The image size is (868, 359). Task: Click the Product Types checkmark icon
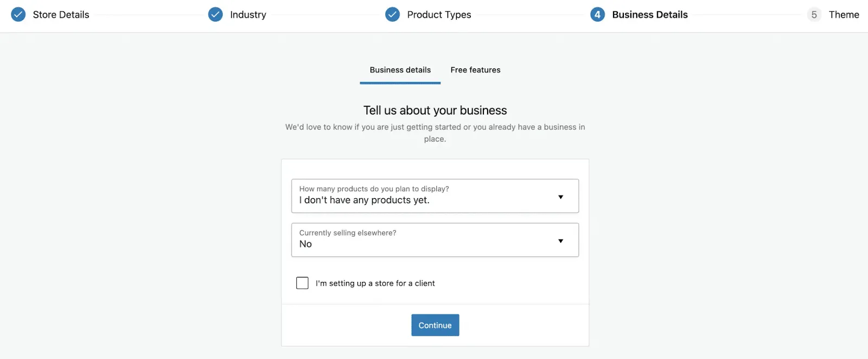pyautogui.click(x=392, y=15)
